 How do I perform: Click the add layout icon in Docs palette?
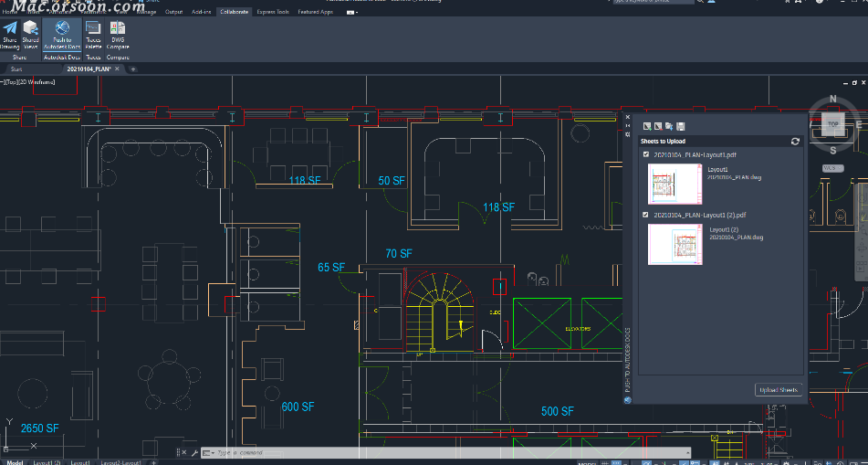click(646, 126)
